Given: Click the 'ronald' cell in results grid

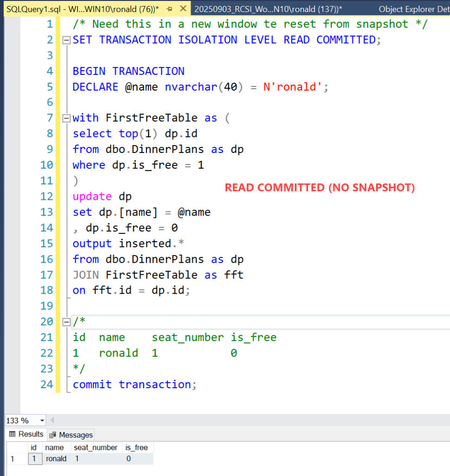Looking at the screenshot, I should click(56, 459).
